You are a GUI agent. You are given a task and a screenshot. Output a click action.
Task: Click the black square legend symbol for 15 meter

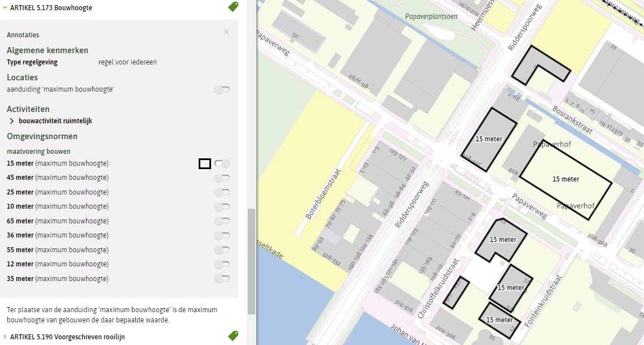tap(204, 163)
